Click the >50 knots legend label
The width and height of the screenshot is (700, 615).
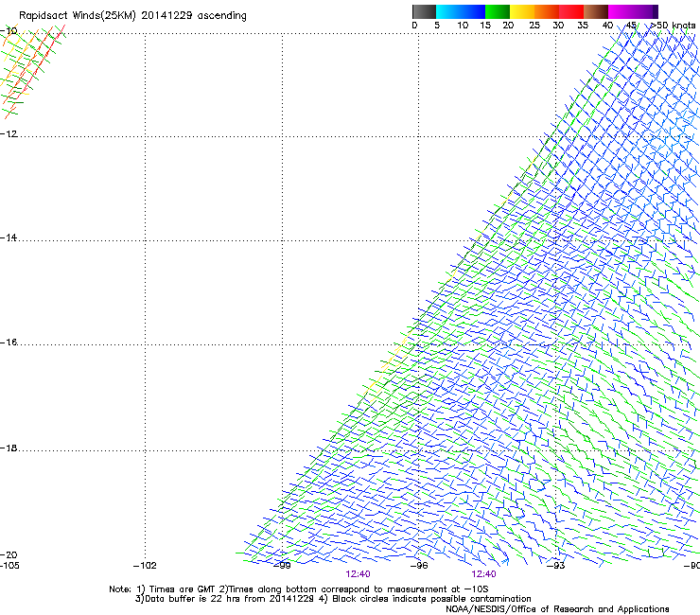pyautogui.click(x=674, y=26)
